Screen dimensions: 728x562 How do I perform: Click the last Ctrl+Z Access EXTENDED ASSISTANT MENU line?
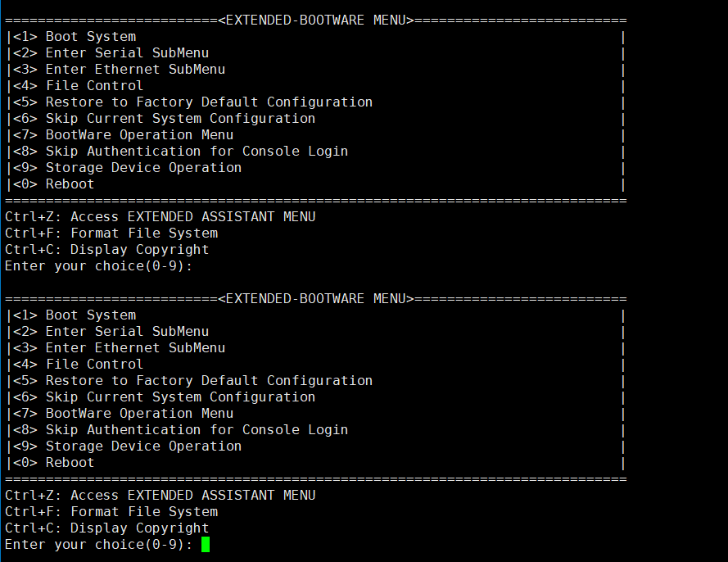pos(160,496)
